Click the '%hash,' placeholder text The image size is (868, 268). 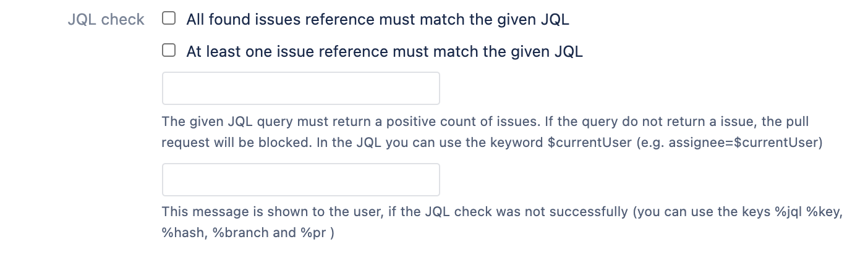(x=183, y=235)
